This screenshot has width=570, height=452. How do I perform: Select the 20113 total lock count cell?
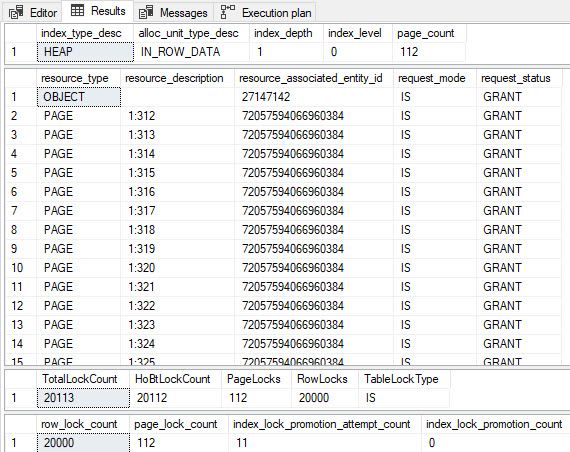(x=83, y=398)
